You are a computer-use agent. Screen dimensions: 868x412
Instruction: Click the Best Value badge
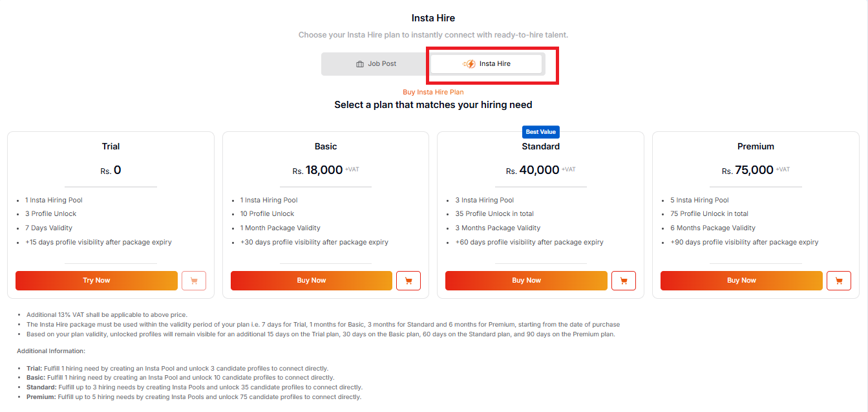point(541,132)
